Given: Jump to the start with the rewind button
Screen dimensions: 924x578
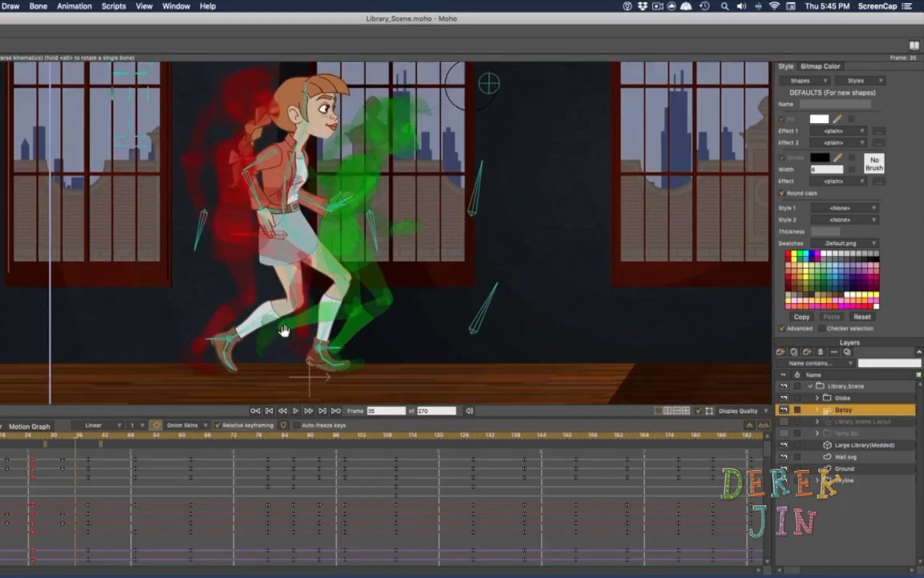Looking at the screenshot, I should [255, 410].
